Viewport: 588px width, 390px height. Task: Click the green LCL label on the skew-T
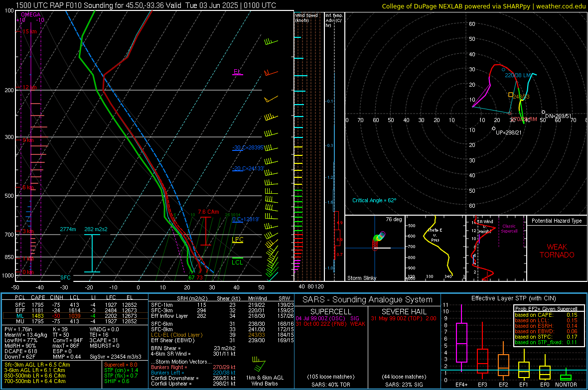(x=237, y=262)
